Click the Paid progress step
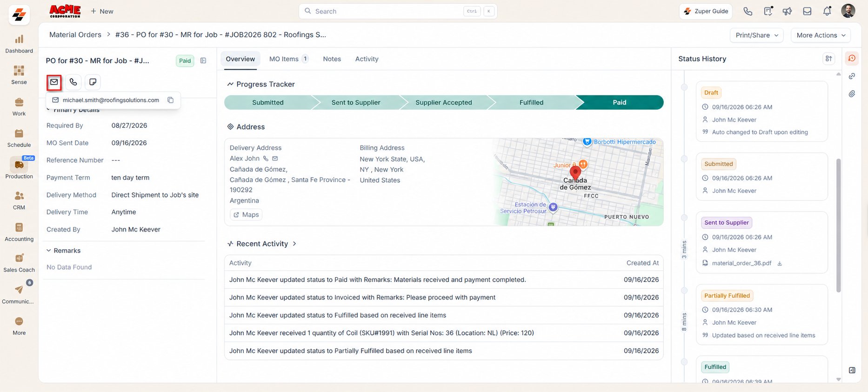Screen dimensions: 868x392 click(620, 103)
